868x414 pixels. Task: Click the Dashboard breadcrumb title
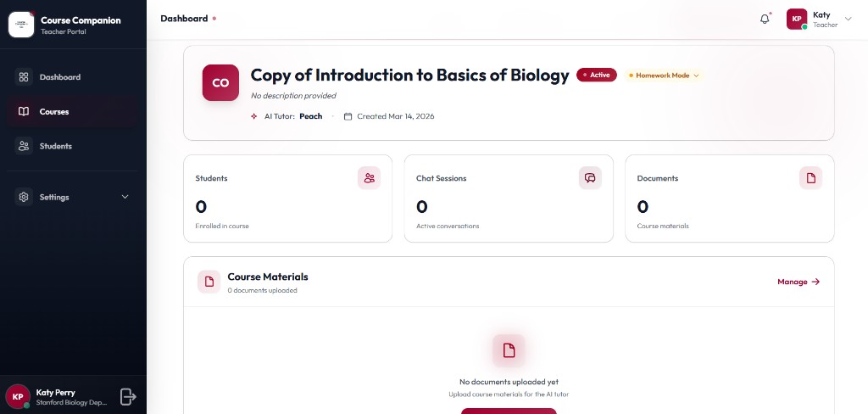pos(184,19)
